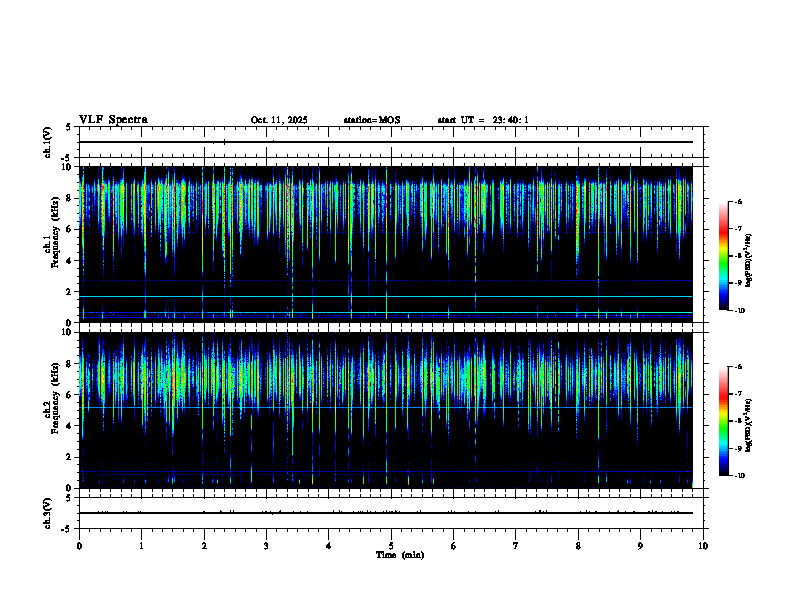Click the "10" tick on the time axis
This screenshot has width=792, height=612.
[x=703, y=546]
